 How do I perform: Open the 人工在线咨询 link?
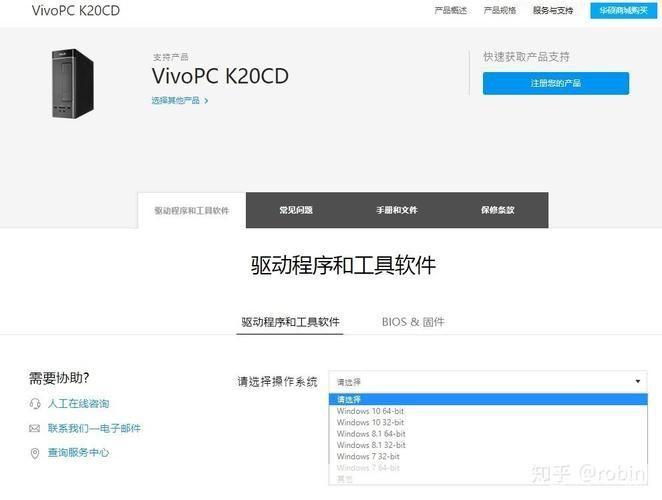79,404
